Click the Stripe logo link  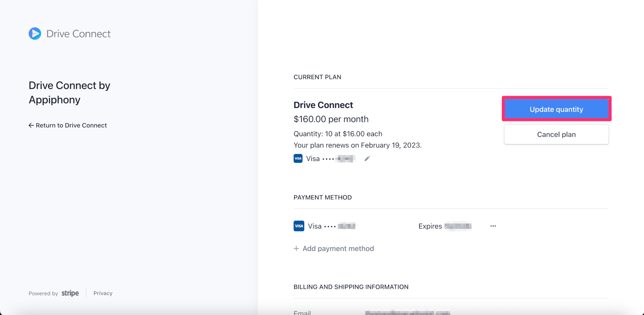(70, 293)
